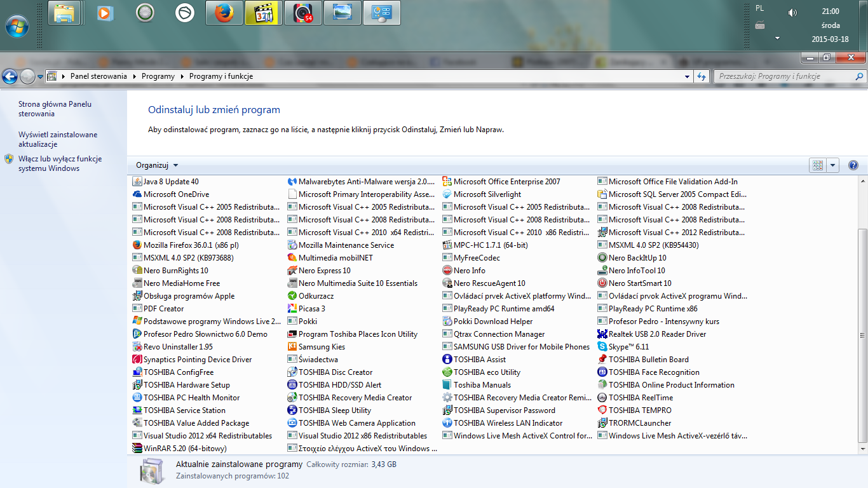The image size is (868, 488).
Task: Go back with the Back arrow button
Action: pyautogui.click(x=10, y=76)
